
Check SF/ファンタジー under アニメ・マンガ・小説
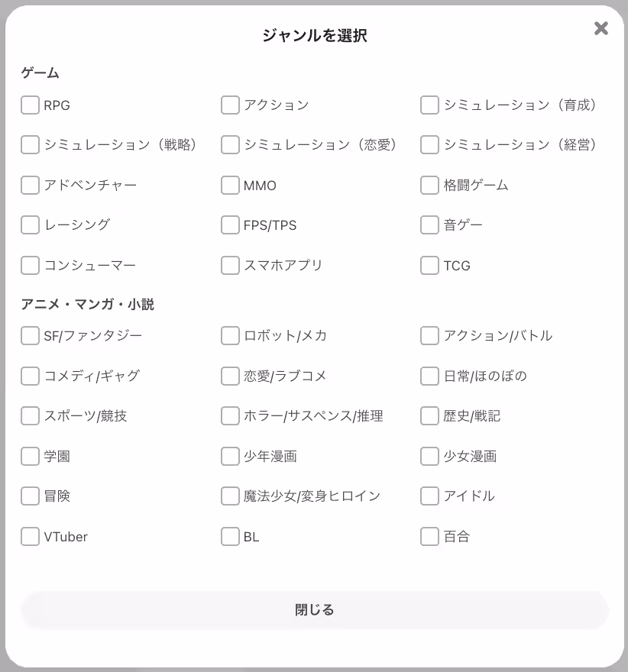pos(30,335)
